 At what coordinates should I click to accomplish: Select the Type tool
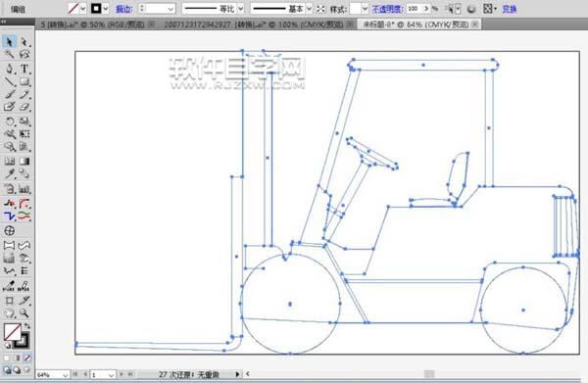click(x=24, y=69)
